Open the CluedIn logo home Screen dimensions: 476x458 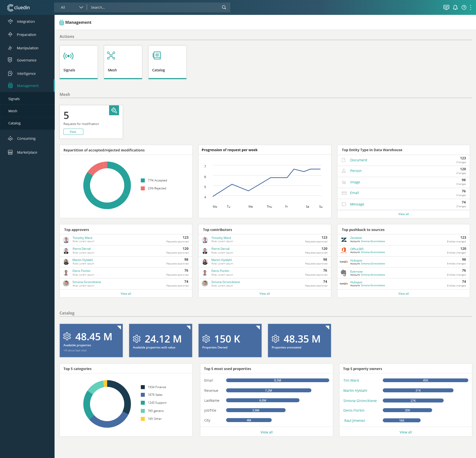click(18, 7)
